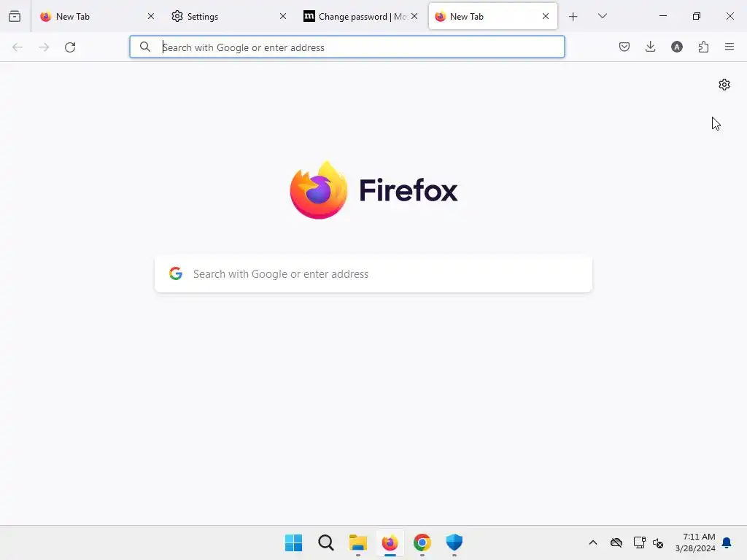This screenshot has height=560, width=747.
Task: Reload the current page
Action: point(70,47)
